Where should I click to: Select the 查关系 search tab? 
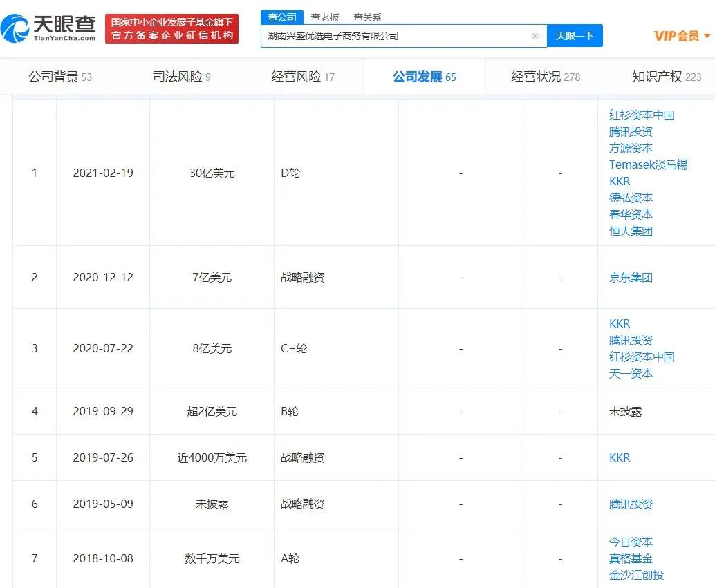(x=368, y=17)
